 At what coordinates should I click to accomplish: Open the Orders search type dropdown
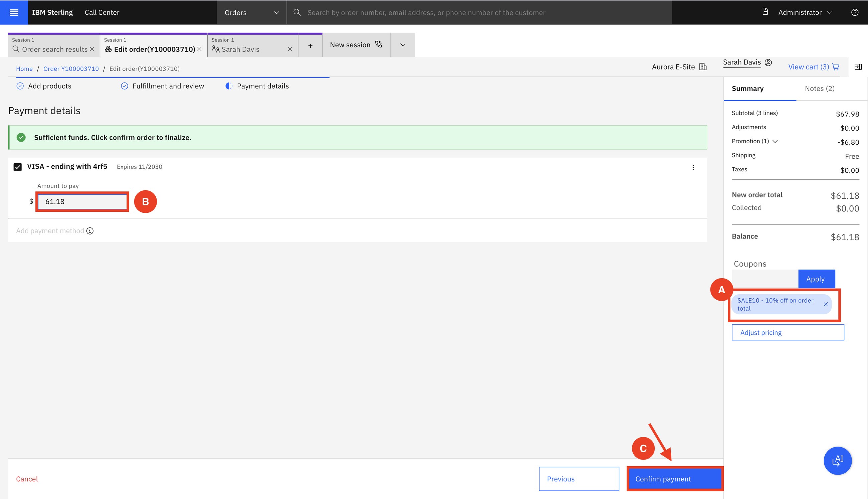(x=251, y=13)
